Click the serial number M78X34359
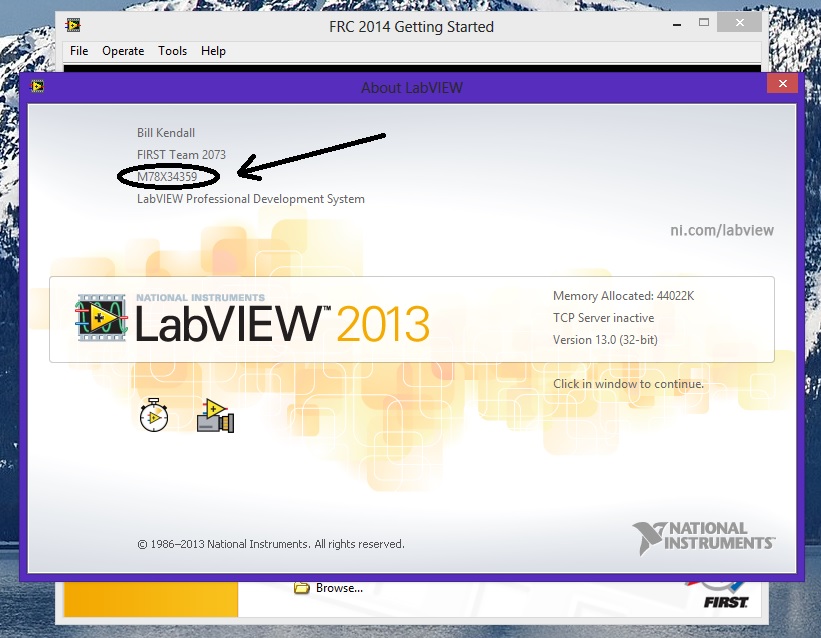The height and width of the screenshot is (638, 821). coord(167,177)
